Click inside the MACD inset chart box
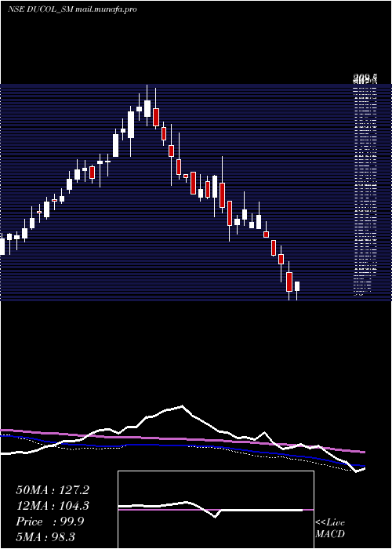 [x=216, y=510]
